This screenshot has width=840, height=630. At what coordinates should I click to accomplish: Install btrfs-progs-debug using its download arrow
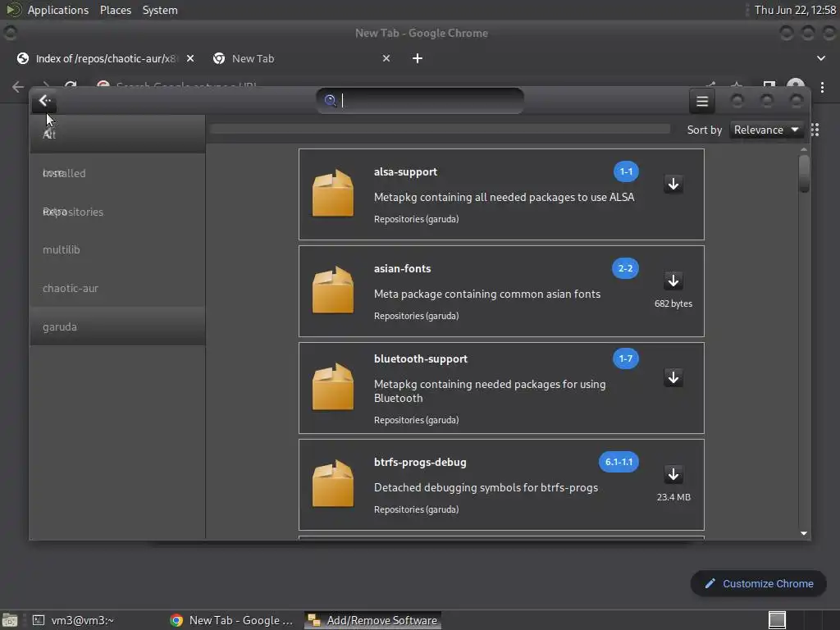click(673, 475)
